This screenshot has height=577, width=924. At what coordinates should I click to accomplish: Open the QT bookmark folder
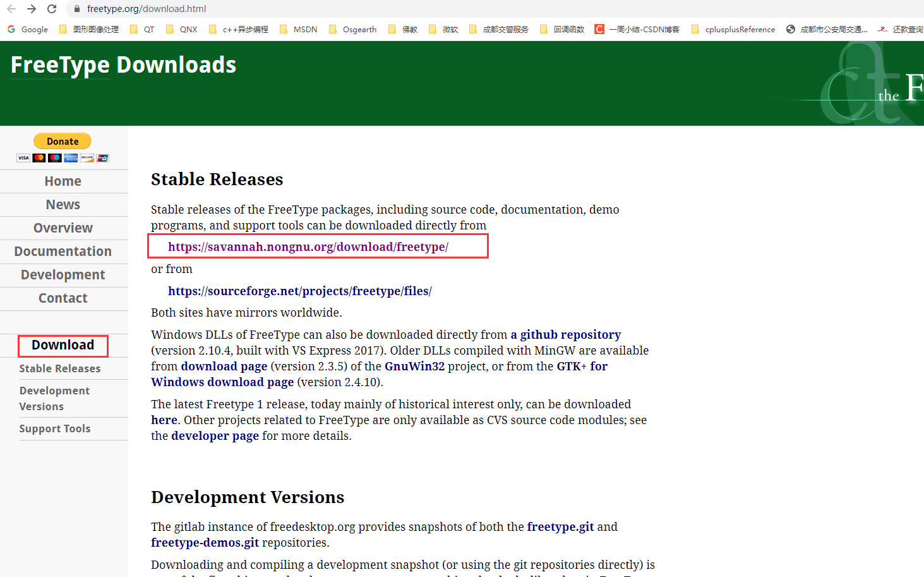141,29
